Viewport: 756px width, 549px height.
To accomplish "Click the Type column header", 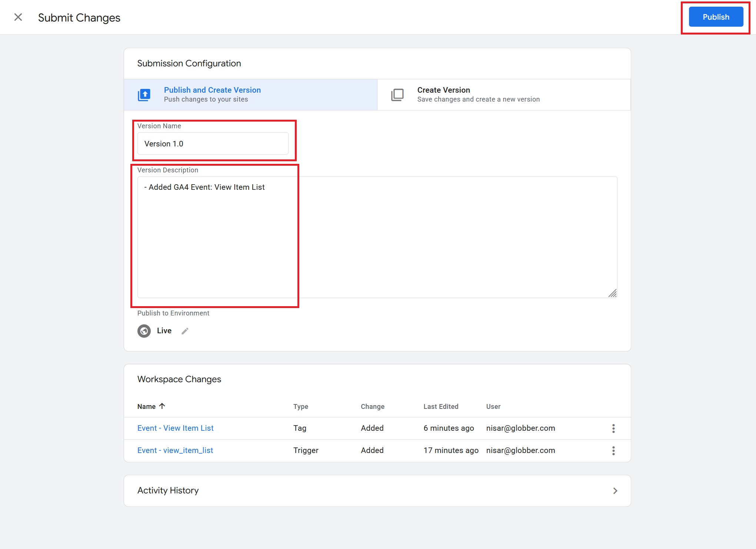I will click(301, 407).
